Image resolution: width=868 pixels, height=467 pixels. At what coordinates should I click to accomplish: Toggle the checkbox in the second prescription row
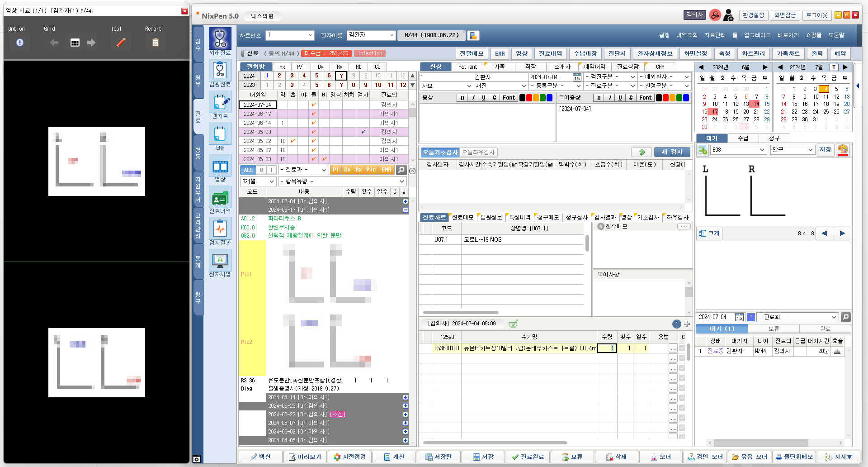coord(682,358)
